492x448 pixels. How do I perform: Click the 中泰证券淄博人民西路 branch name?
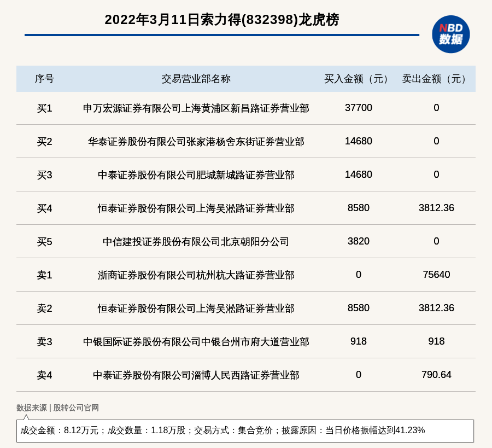(196, 375)
